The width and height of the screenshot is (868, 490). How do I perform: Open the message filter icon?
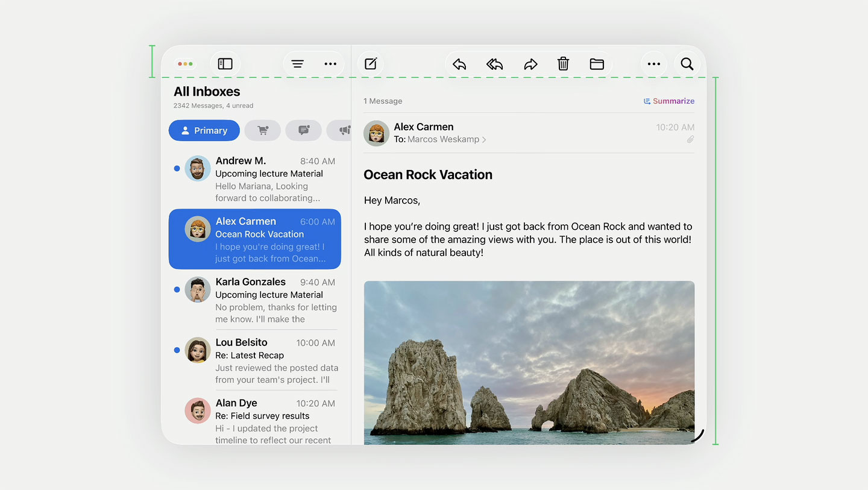coord(298,64)
